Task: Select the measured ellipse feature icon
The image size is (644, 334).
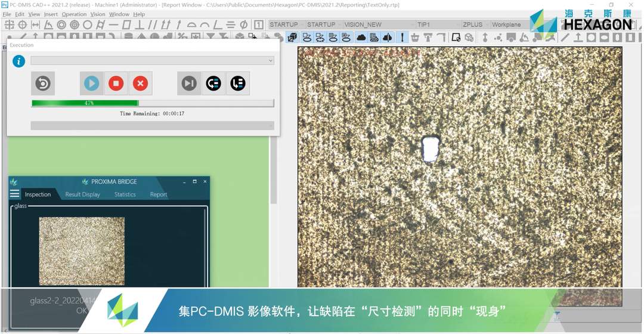Action: (604, 38)
